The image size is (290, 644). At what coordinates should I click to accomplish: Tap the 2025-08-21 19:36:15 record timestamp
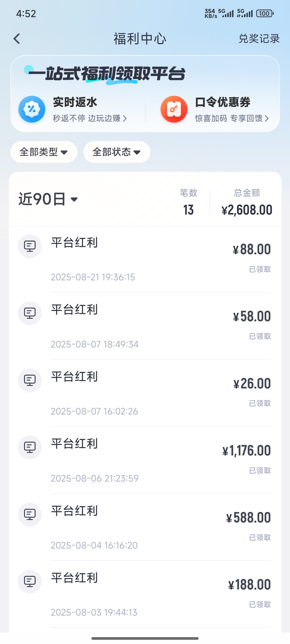(93, 277)
